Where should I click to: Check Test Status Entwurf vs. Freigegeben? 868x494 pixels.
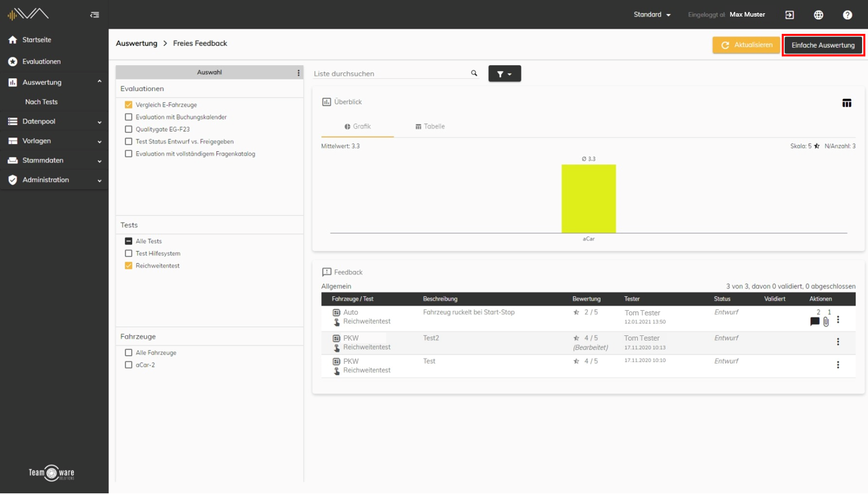(x=129, y=141)
